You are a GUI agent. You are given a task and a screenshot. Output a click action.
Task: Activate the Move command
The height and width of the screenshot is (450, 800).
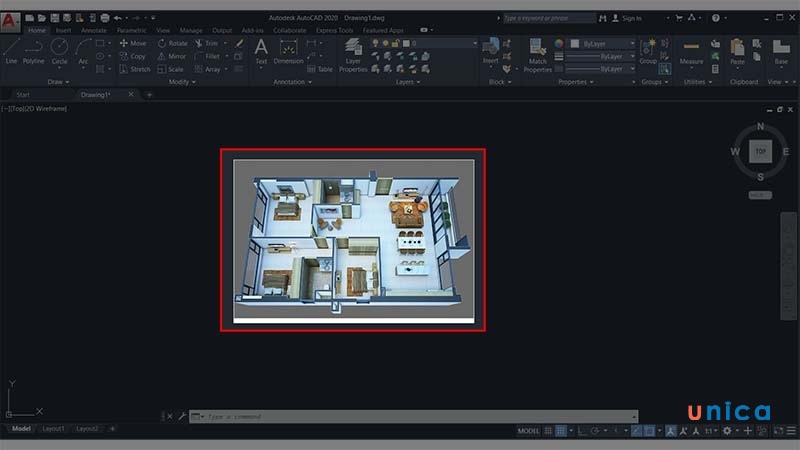pyautogui.click(x=132, y=43)
